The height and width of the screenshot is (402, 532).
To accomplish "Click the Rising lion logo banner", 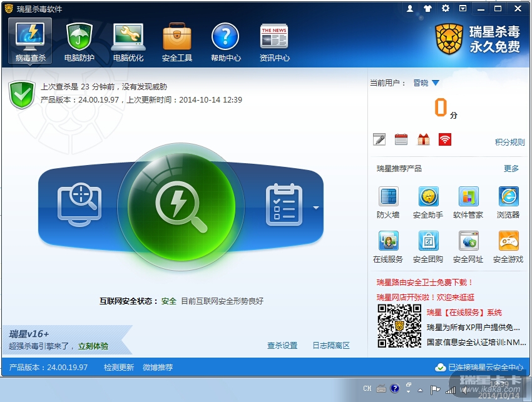I will [478, 39].
